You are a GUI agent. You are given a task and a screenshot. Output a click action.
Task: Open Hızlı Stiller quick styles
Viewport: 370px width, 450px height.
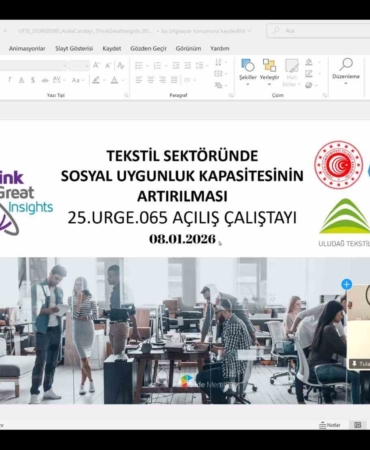pos(291,73)
